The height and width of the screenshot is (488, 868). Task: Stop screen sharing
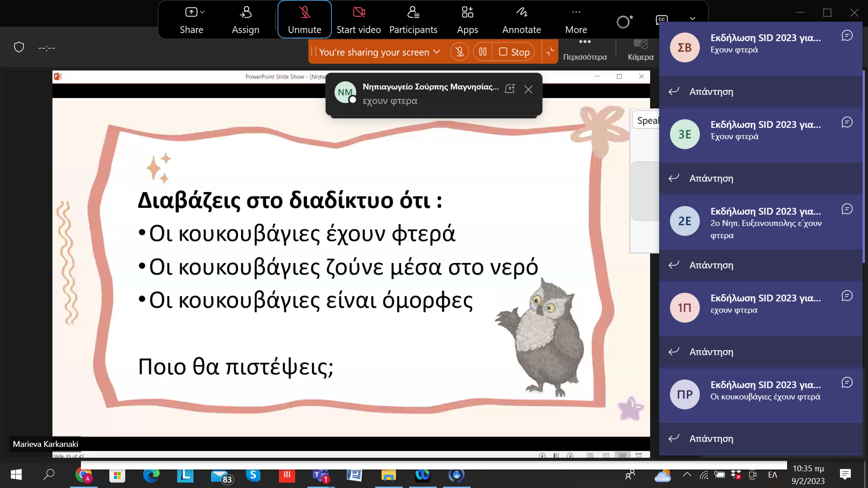(x=514, y=52)
